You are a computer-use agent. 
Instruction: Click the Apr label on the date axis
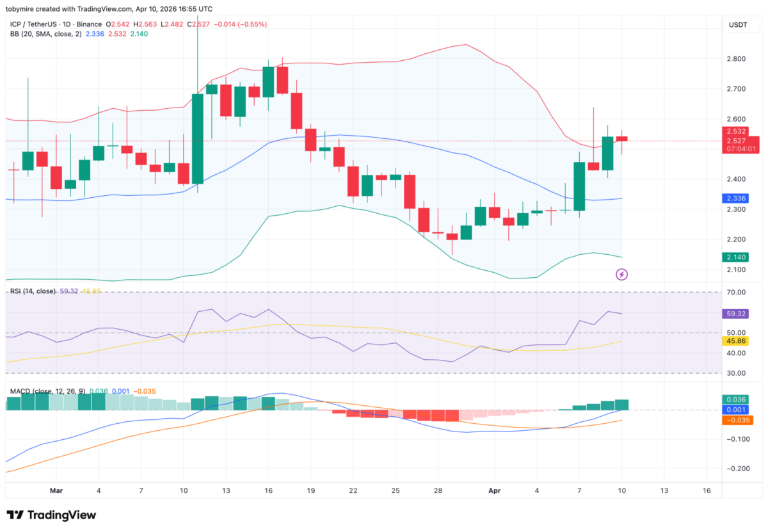coord(495,490)
